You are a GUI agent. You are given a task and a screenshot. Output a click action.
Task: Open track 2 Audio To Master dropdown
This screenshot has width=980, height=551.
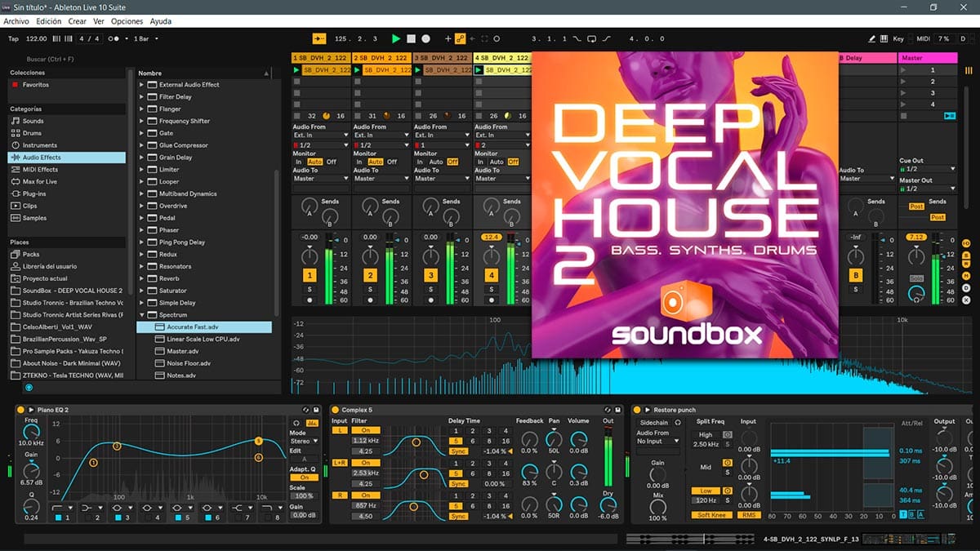point(381,178)
